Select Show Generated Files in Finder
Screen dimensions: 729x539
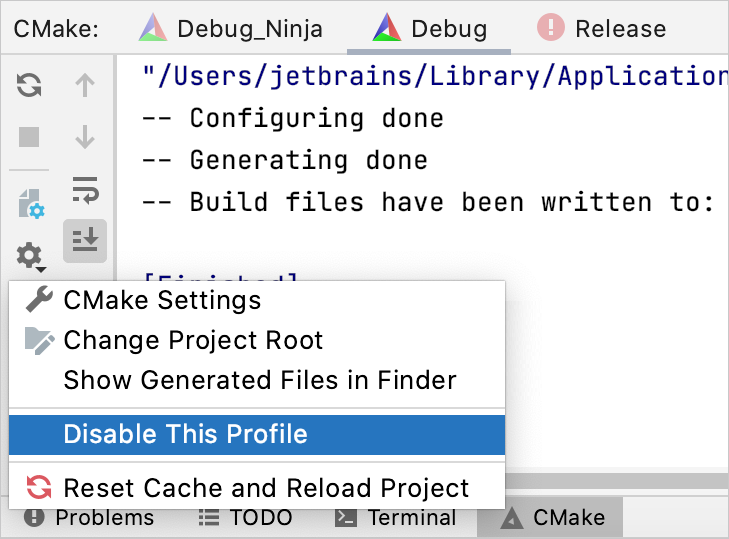pyautogui.click(x=260, y=380)
